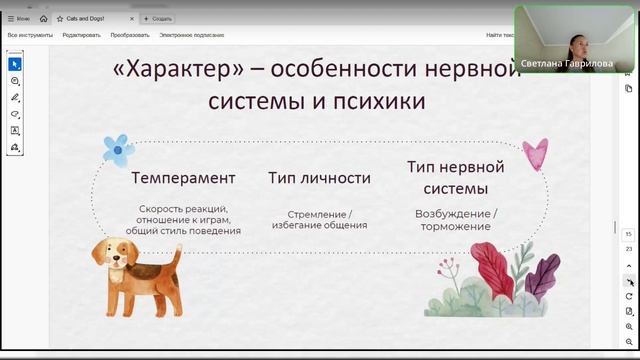This screenshot has width=640, height=360.
Task: Star the Cats and Dogs! document
Action: [60, 19]
